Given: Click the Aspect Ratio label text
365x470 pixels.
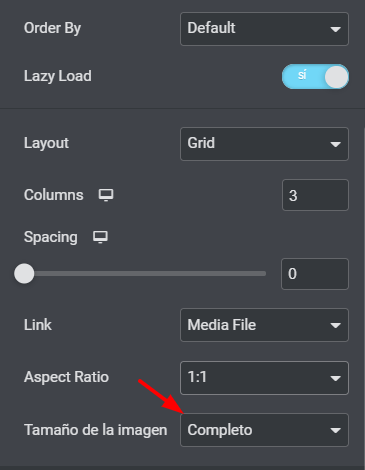Looking at the screenshot, I should tap(66, 377).
